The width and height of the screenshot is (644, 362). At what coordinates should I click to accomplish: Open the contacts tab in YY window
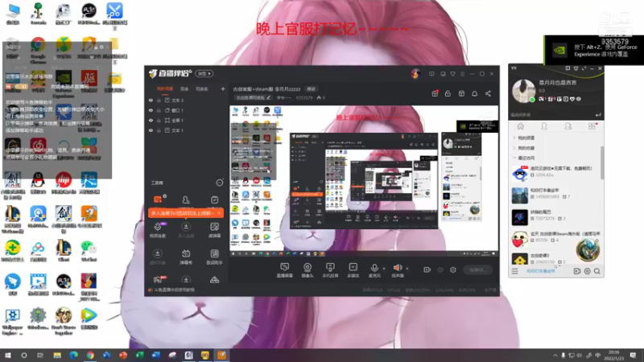tap(544, 126)
